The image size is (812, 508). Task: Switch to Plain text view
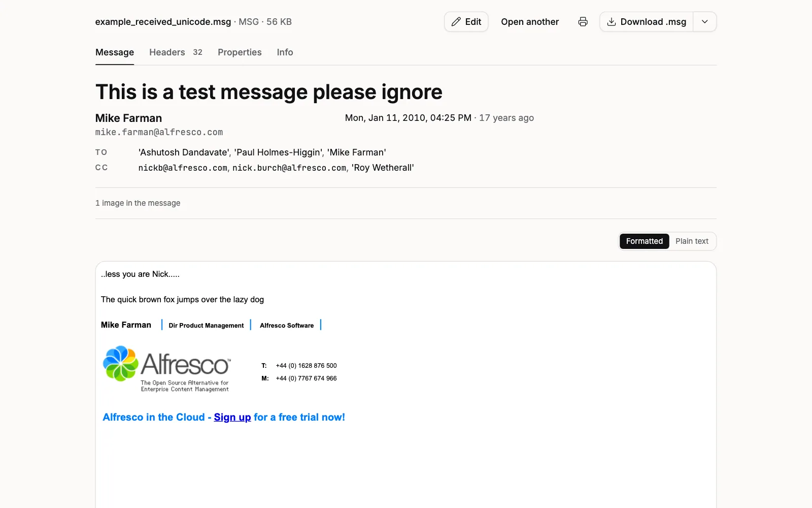pyautogui.click(x=692, y=241)
